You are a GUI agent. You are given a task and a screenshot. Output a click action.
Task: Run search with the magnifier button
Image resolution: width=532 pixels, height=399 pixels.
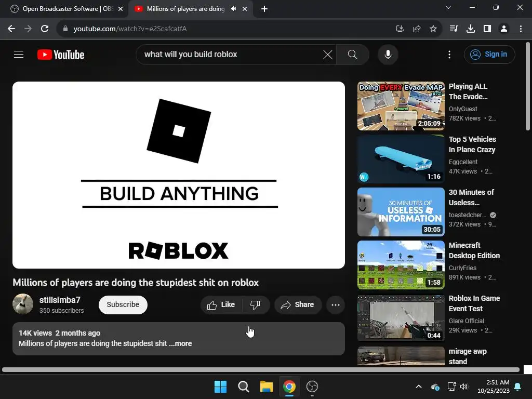[353, 54]
